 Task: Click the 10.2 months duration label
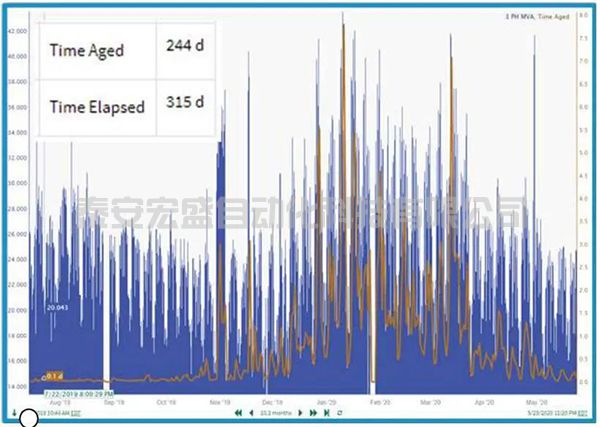275,412
